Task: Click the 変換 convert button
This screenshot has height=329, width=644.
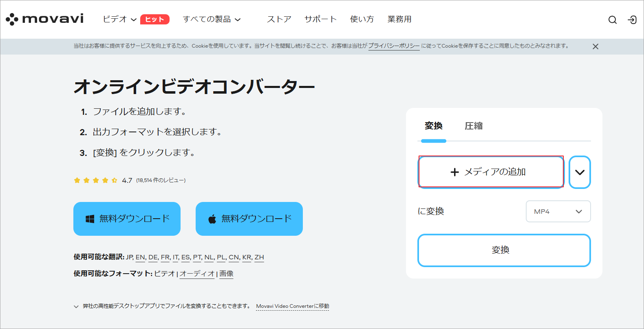Action: tap(504, 250)
